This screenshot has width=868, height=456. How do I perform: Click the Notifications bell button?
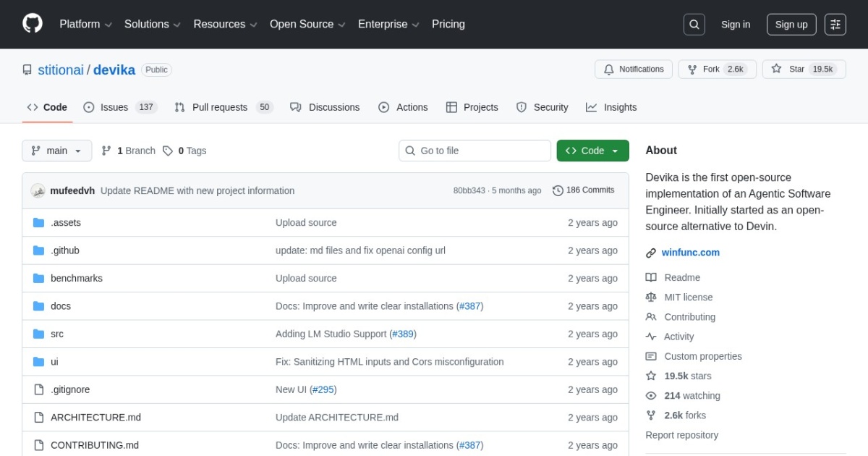click(x=634, y=69)
